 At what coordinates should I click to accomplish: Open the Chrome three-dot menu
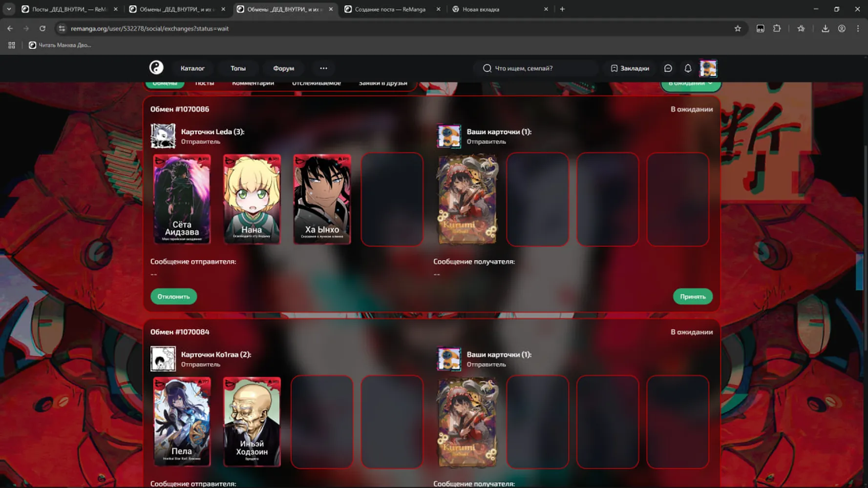point(858,28)
